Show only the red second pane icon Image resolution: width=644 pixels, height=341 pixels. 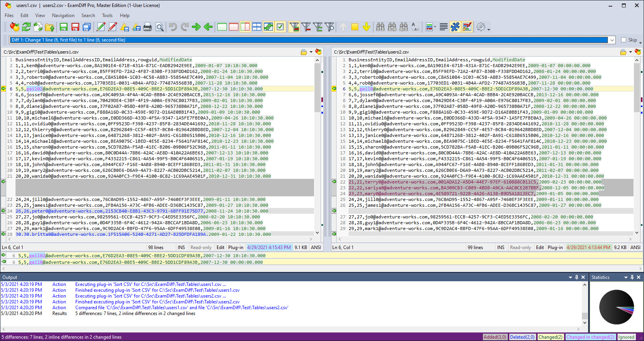tap(234, 27)
